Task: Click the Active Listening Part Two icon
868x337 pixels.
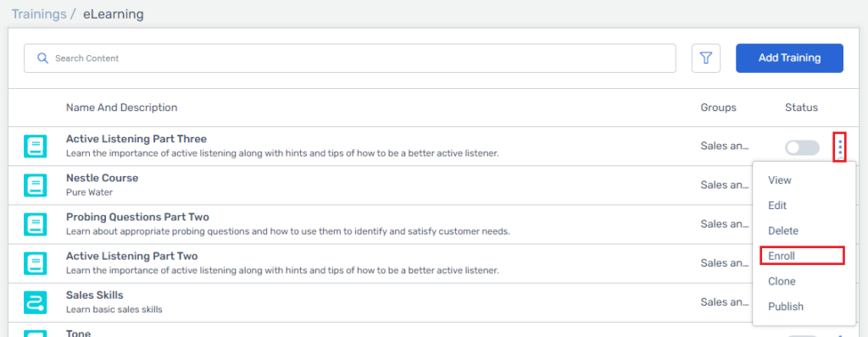Action: pyautogui.click(x=36, y=263)
